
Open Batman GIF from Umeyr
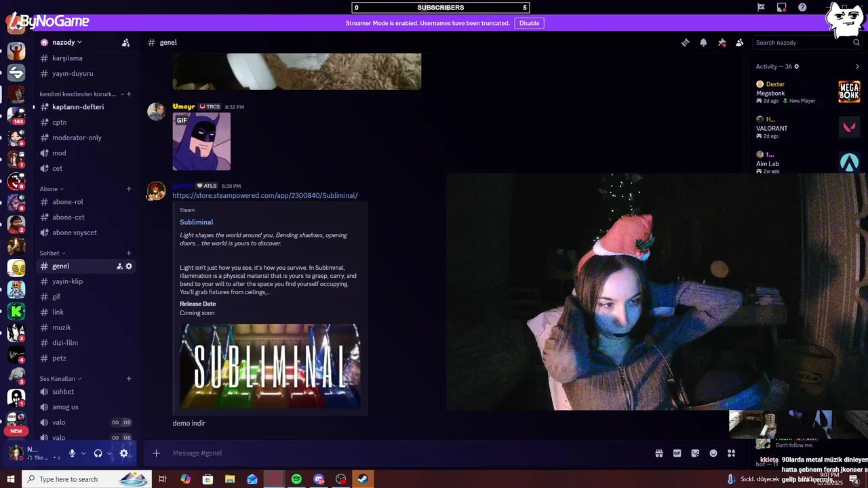201,141
